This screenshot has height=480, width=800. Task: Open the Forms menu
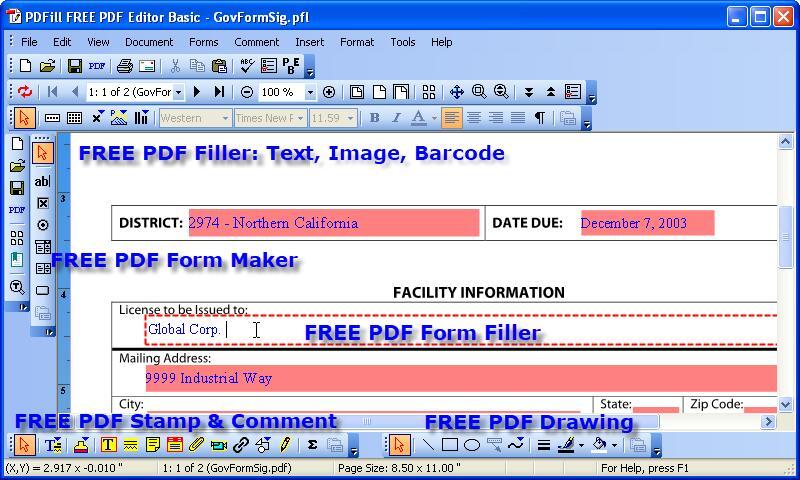point(204,42)
